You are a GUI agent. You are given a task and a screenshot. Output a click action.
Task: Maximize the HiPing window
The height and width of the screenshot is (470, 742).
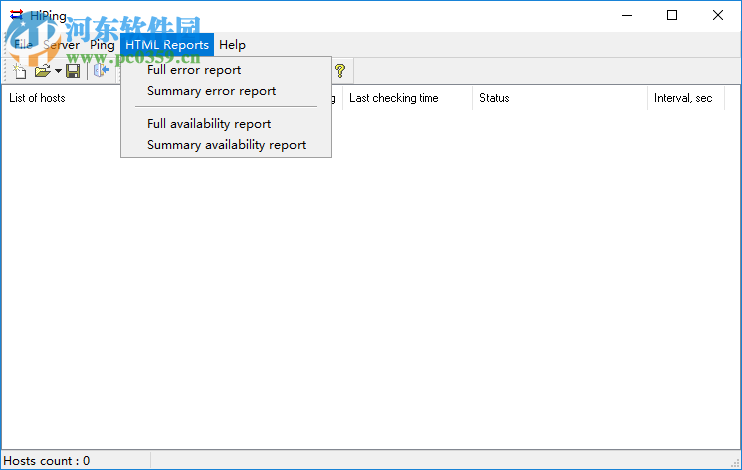tap(672, 15)
